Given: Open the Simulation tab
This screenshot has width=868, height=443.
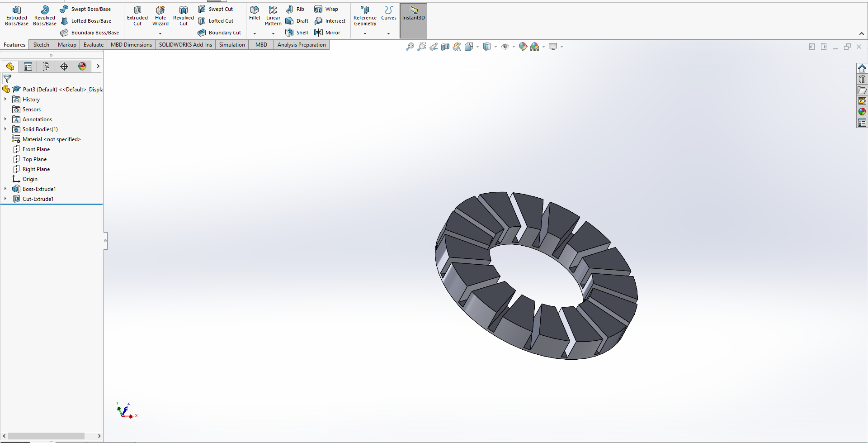Looking at the screenshot, I should 232,45.
